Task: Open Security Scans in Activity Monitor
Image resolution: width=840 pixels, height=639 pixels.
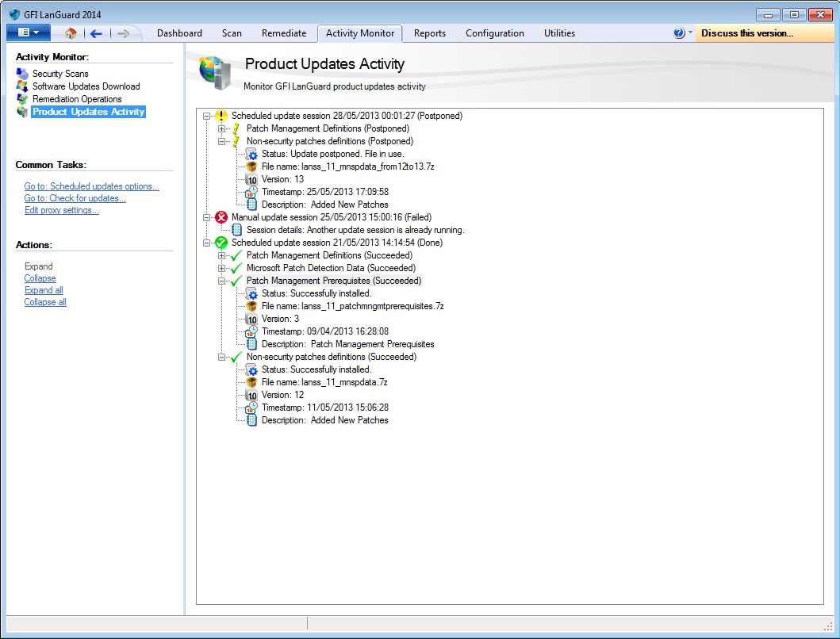Action: point(60,74)
